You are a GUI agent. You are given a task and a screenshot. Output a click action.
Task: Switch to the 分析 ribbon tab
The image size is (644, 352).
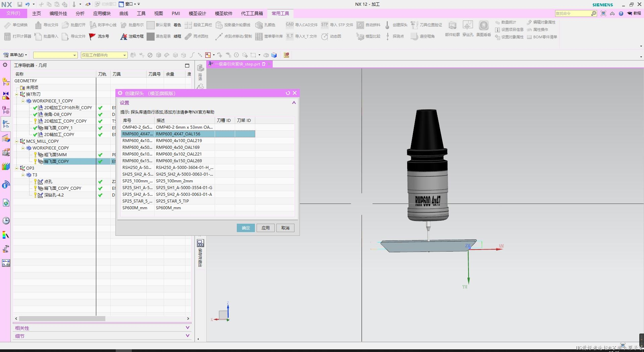[x=80, y=13]
